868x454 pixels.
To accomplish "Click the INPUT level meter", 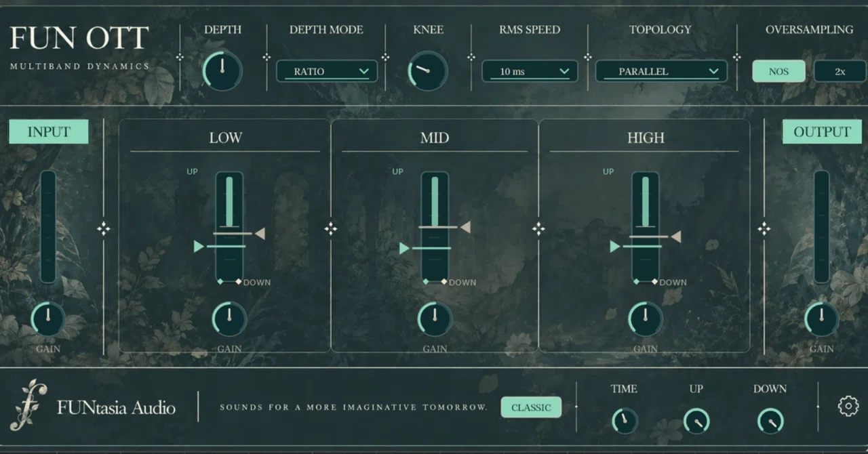I will (x=48, y=226).
